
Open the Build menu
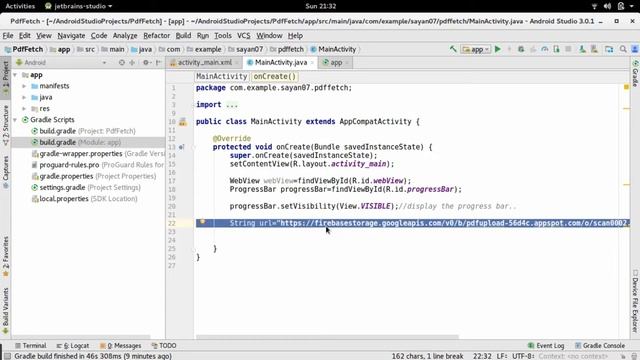coord(183,36)
